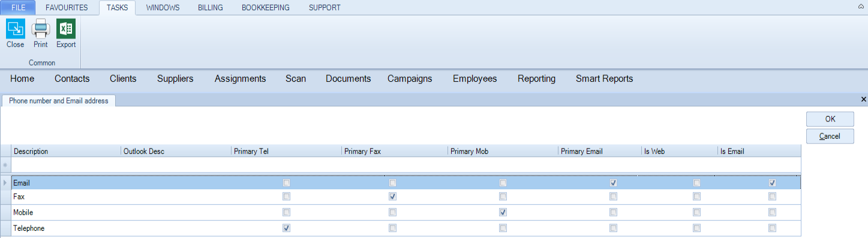Open Documents navigation item

click(348, 79)
